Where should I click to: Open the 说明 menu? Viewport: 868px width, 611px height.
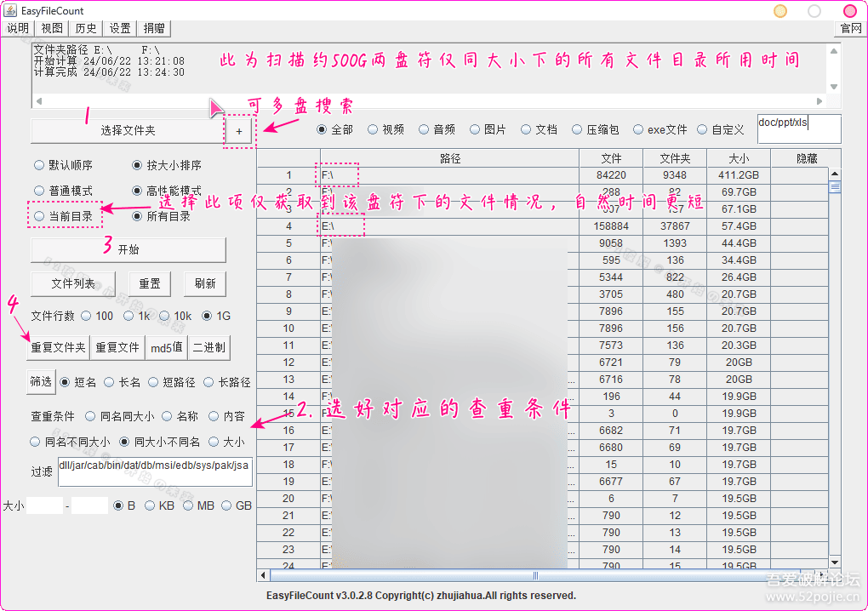[x=18, y=28]
